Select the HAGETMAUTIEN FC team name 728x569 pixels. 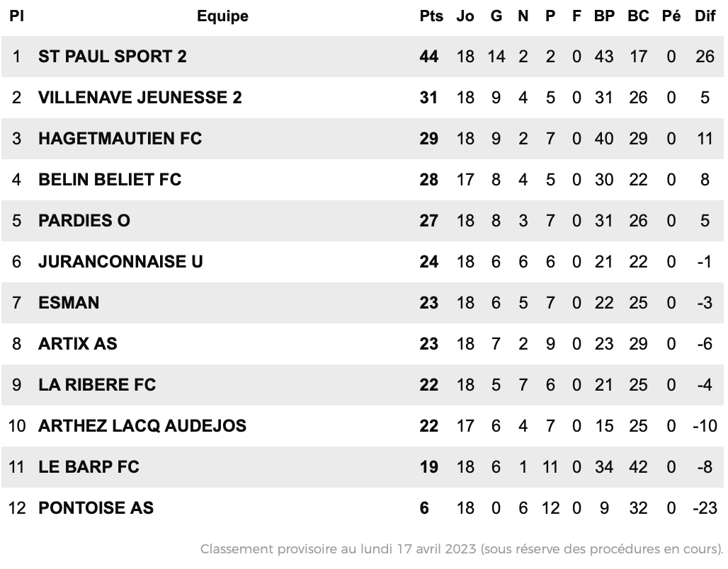[x=120, y=139]
